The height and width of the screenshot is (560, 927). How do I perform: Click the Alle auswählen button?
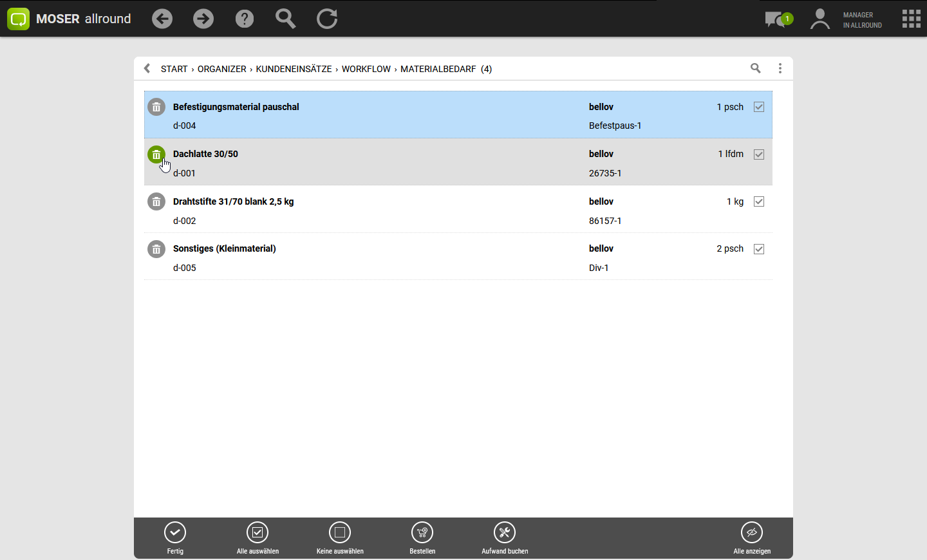coord(257,533)
